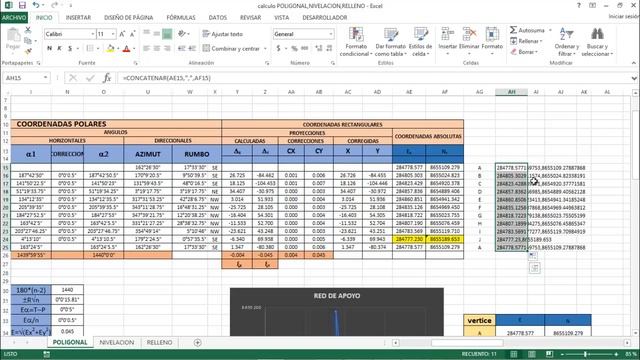640x360 pixels.
Task: Decrease font size with the smaller A icon
Action: pos(133,34)
